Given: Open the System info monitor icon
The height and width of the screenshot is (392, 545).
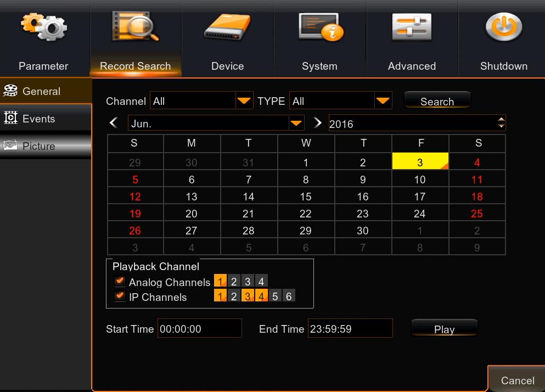Looking at the screenshot, I should click(x=321, y=27).
